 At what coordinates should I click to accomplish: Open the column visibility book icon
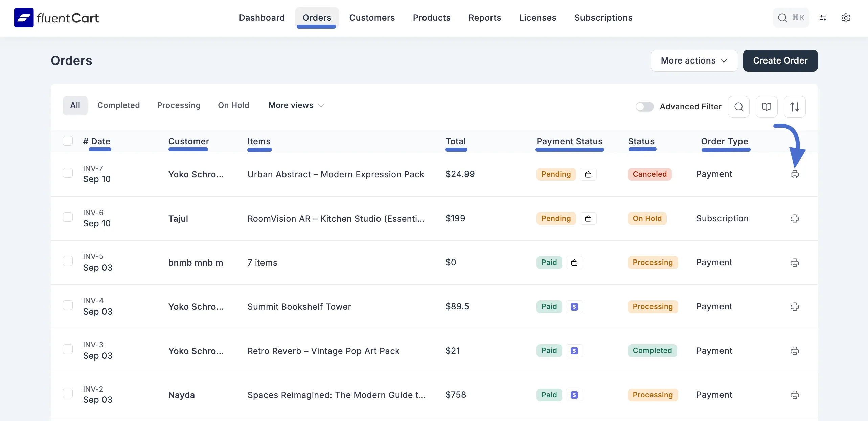click(767, 107)
